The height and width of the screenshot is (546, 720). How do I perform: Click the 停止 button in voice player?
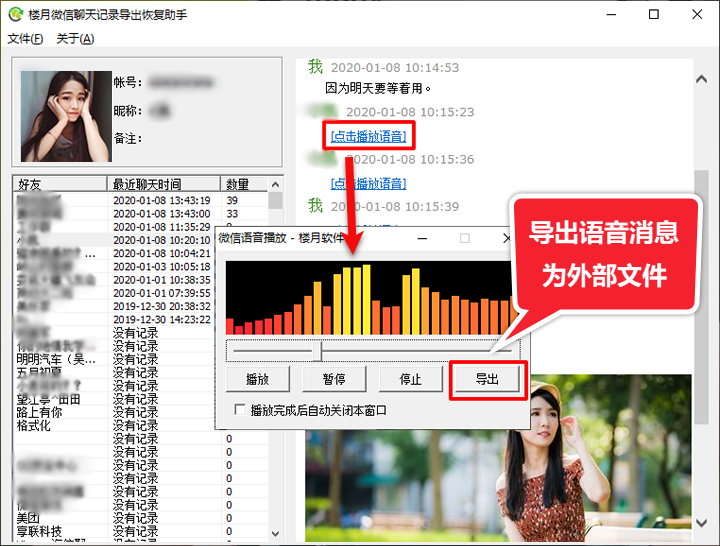point(410,379)
